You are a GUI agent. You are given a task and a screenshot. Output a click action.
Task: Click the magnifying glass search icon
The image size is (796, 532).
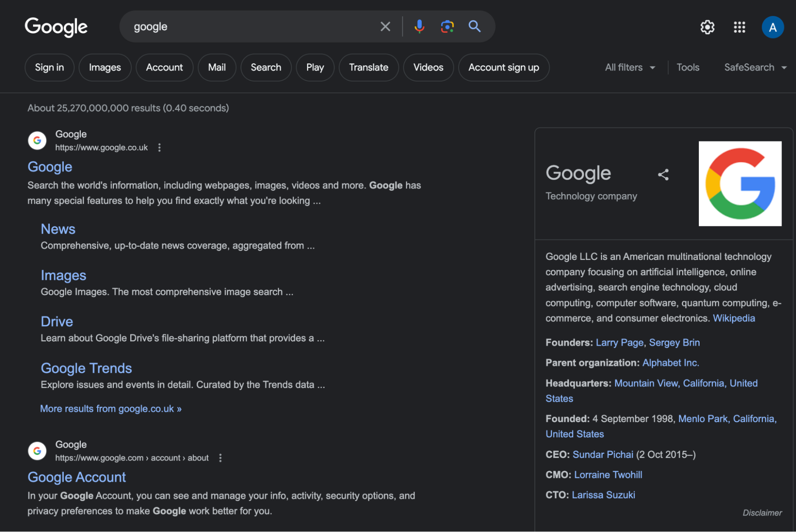pos(474,27)
